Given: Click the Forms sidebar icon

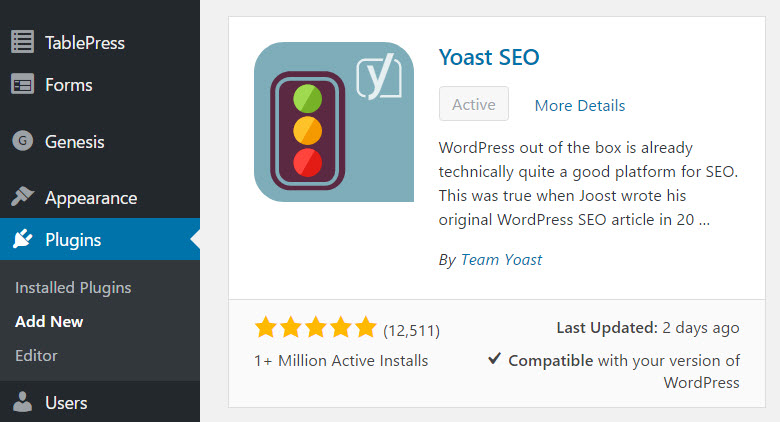Looking at the screenshot, I should coord(22,85).
